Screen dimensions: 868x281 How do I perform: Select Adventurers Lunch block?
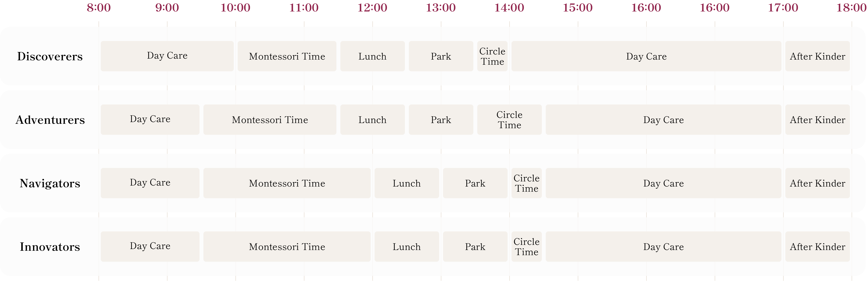coord(372,120)
